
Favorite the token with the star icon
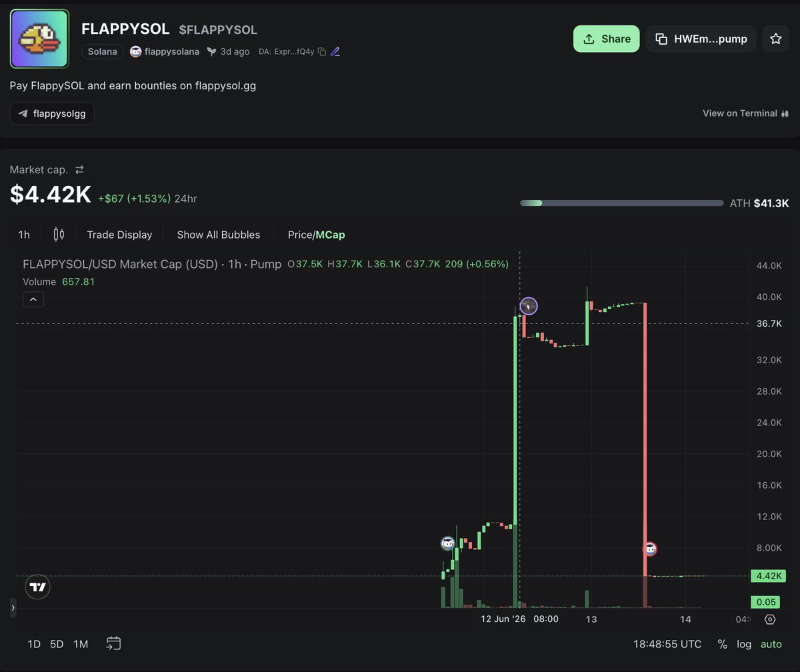(775, 39)
